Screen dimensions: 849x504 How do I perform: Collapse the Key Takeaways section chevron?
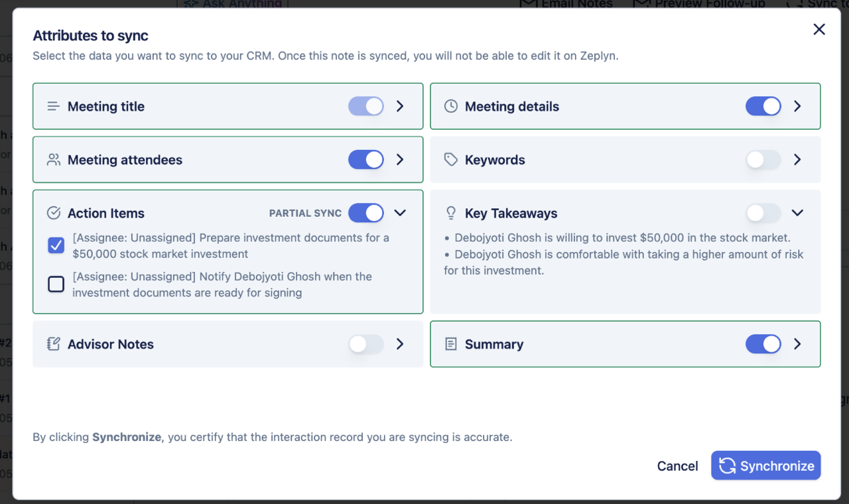797,213
